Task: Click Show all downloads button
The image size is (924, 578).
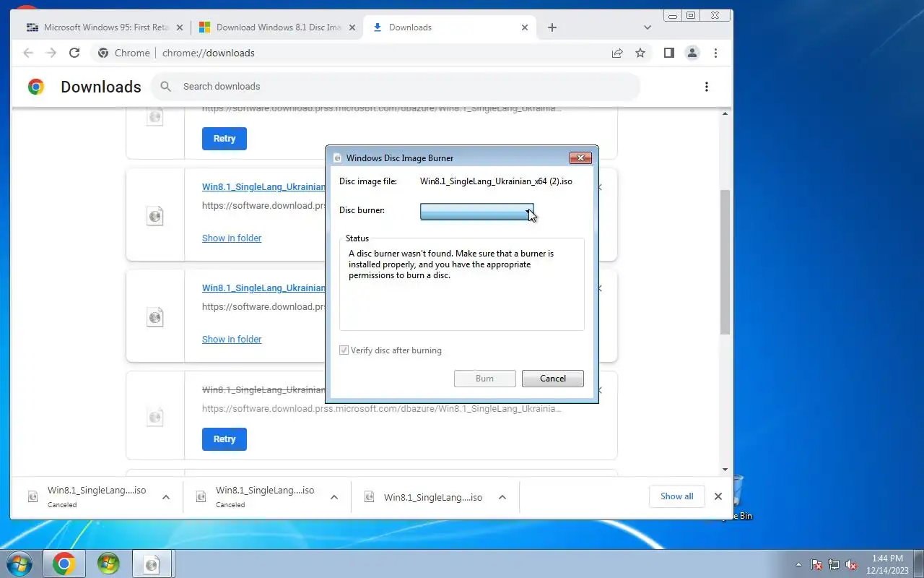Action: [676, 496]
